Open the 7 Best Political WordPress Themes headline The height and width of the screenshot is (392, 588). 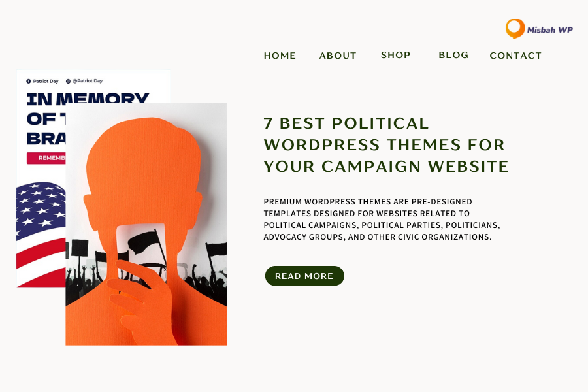pos(386,145)
